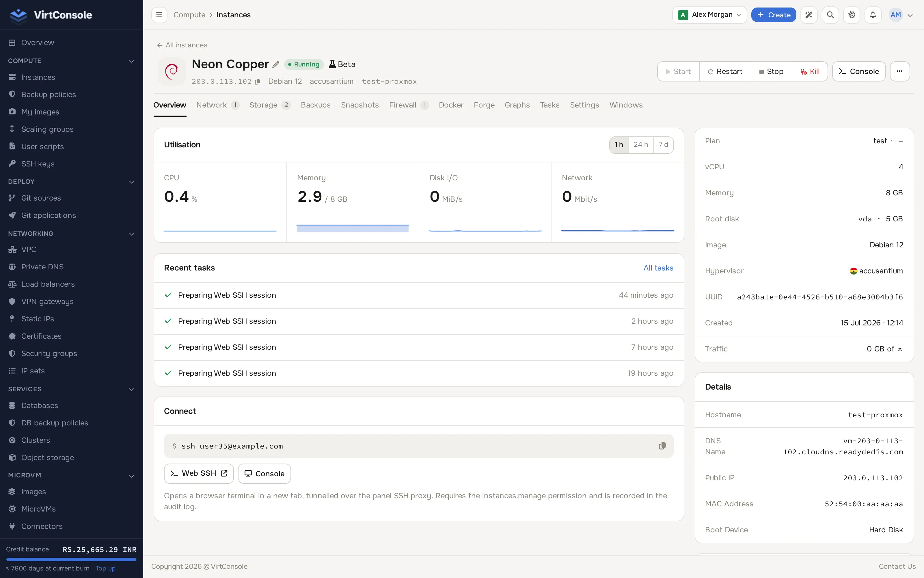Click the VirtConsole logo
Viewport: 924px width, 578px height.
pyautogui.click(x=51, y=15)
